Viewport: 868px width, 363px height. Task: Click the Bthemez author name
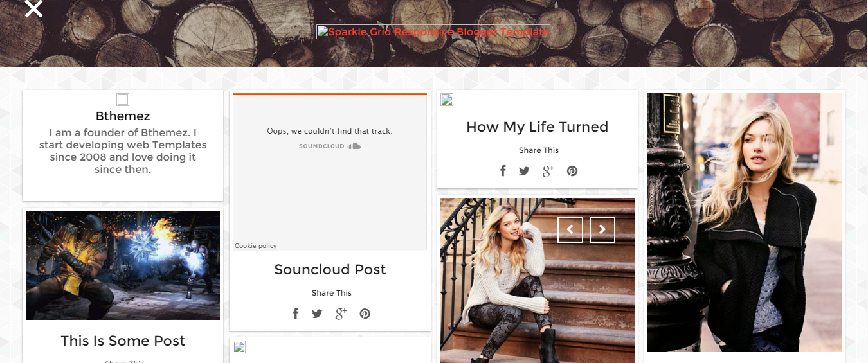pyautogui.click(x=123, y=116)
